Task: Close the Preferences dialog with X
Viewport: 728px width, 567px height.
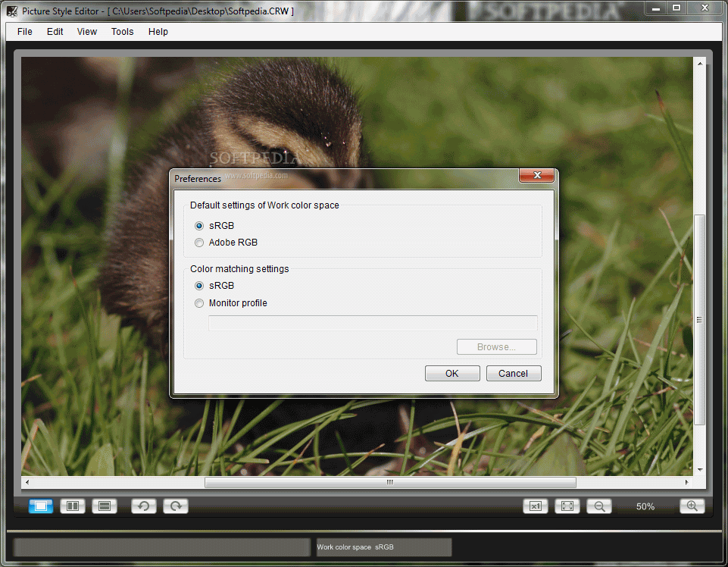Action: [x=537, y=175]
